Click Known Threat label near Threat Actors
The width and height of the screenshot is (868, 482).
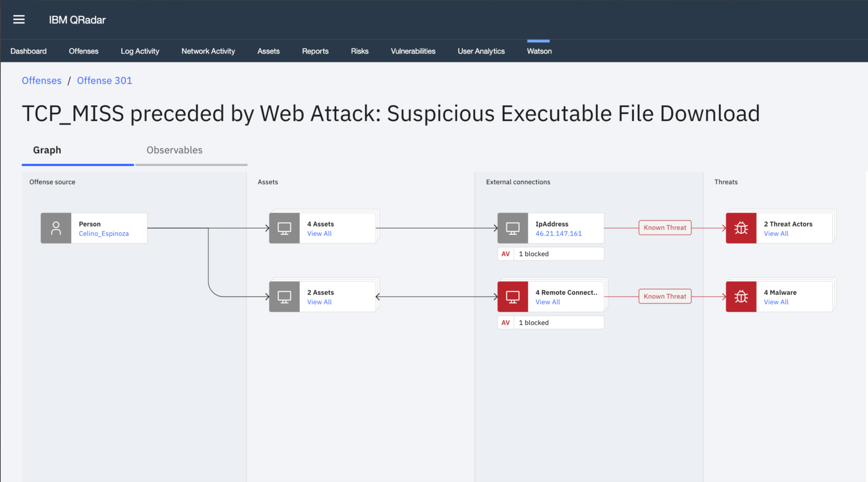(665, 228)
